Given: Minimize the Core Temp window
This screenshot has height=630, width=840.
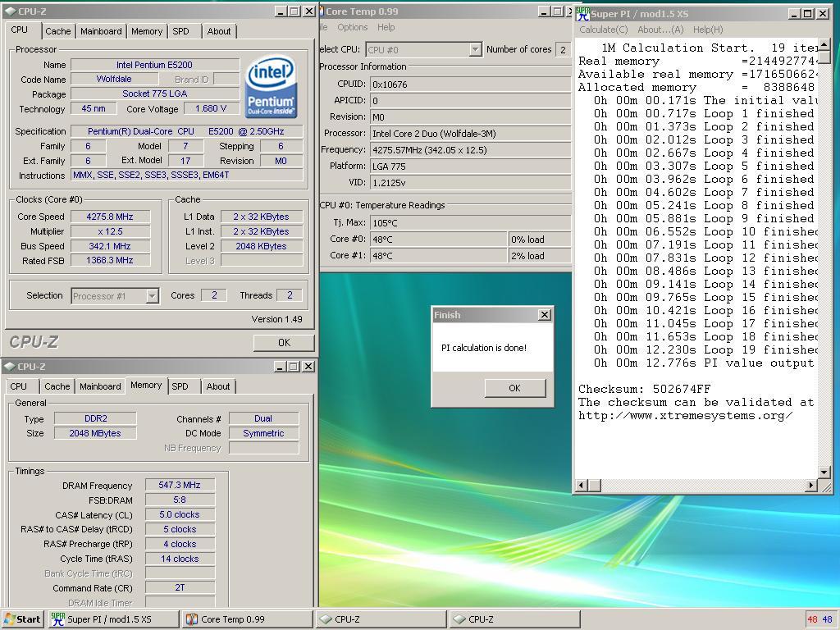Looking at the screenshot, I should [x=543, y=11].
